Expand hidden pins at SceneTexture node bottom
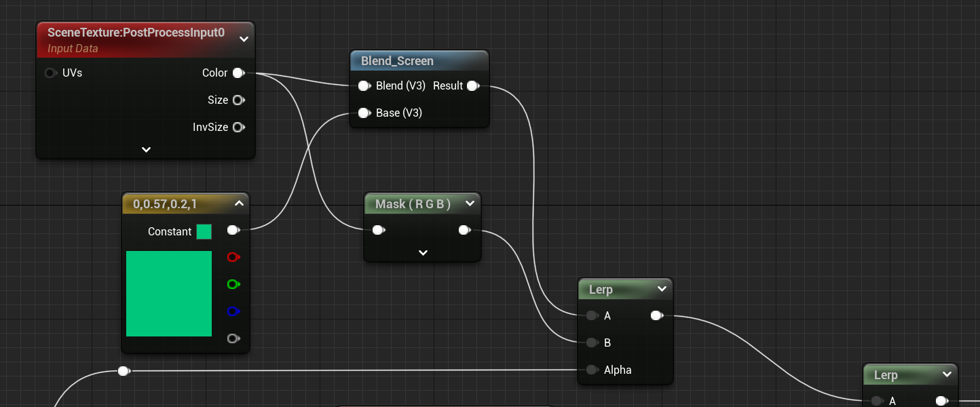This screenshot has height=407, width=980. click(146, 149)
